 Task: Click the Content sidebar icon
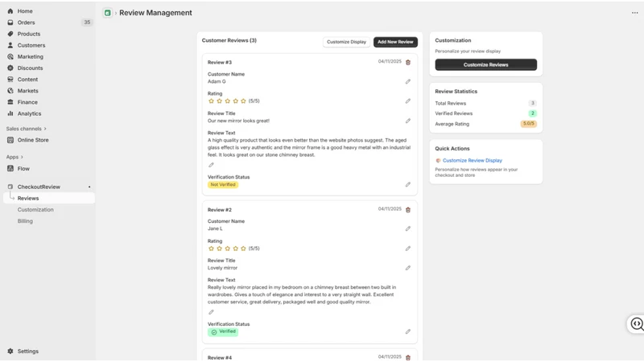pyautogui.click(x=10, y=79)
